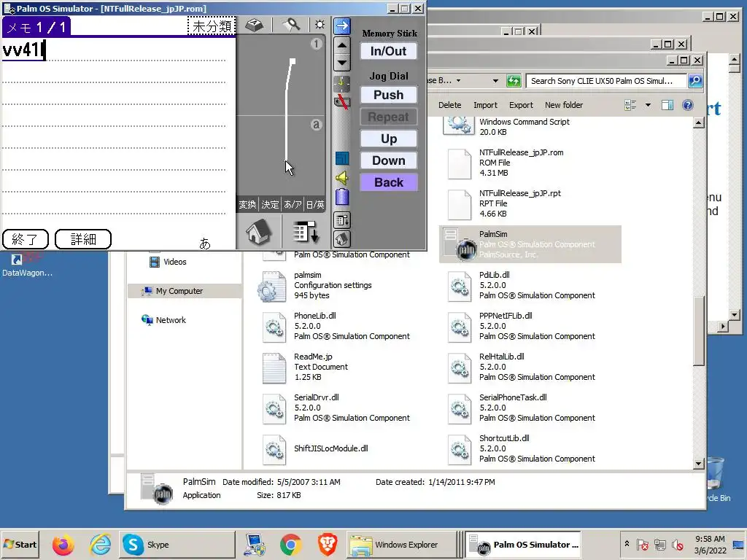Click New folder in the Explorer toolbar
This screenshot has width=747, height=560.
(564, 105)
